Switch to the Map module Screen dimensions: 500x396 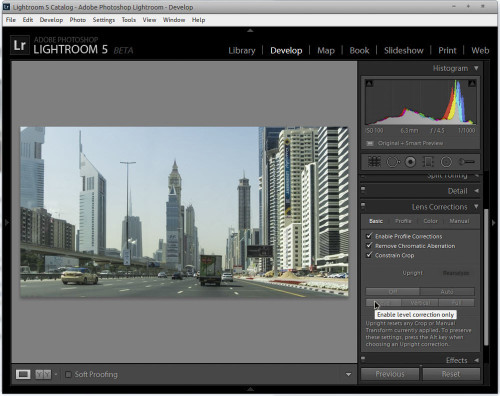click(x=326, y=51)
